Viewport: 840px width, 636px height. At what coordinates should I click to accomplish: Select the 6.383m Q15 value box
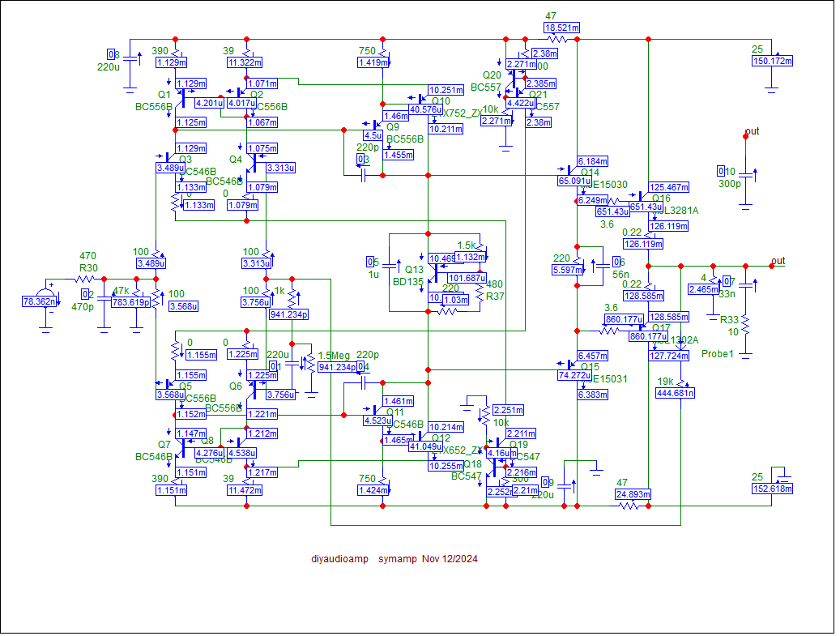point(592,395)
